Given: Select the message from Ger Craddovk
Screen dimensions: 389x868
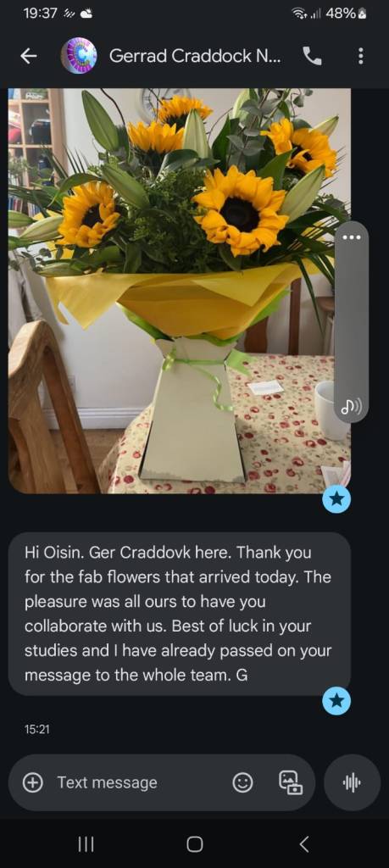Looking at the screenshot, I should 180,614.
